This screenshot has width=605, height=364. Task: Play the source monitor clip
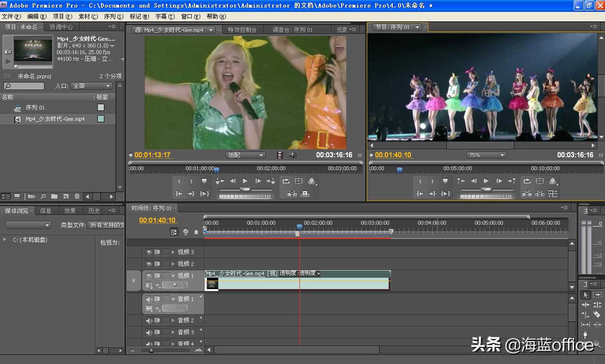point(245,181)
